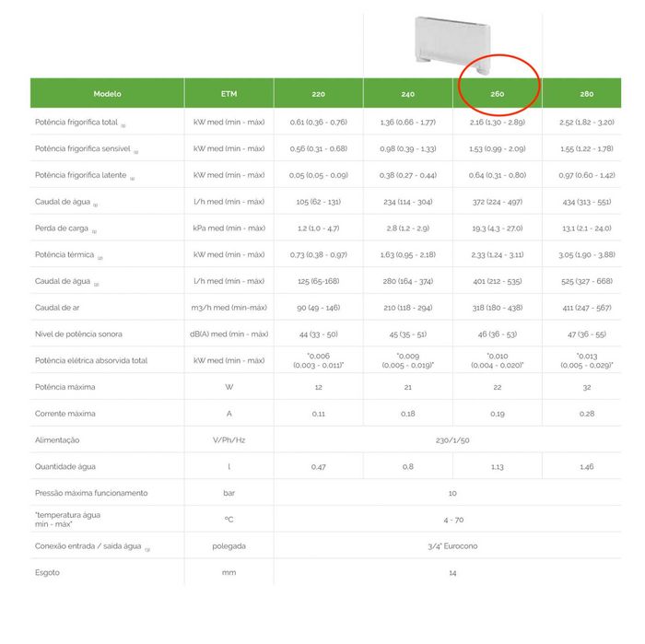Click the 240 model column header
645x644 pixels.
click(x=407, y=93)
